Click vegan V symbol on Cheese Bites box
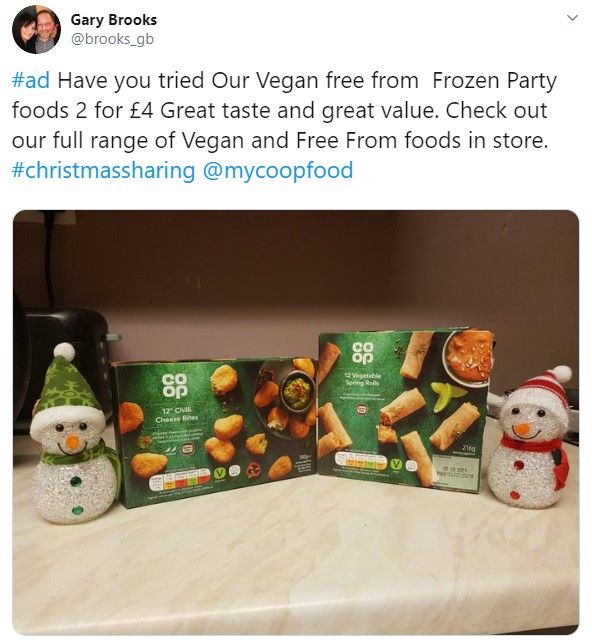Screen dimensions: 592x644 (220, 473)
